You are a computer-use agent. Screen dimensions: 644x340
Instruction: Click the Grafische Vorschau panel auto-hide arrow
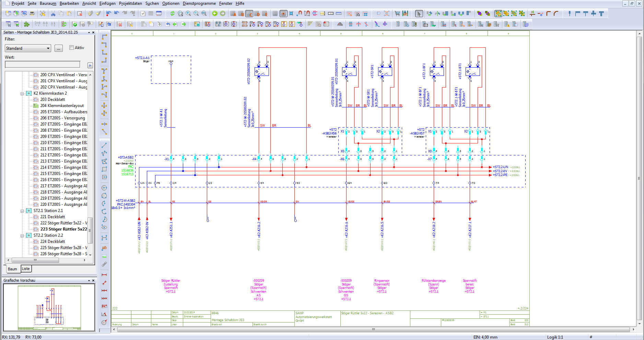[89, 280]
